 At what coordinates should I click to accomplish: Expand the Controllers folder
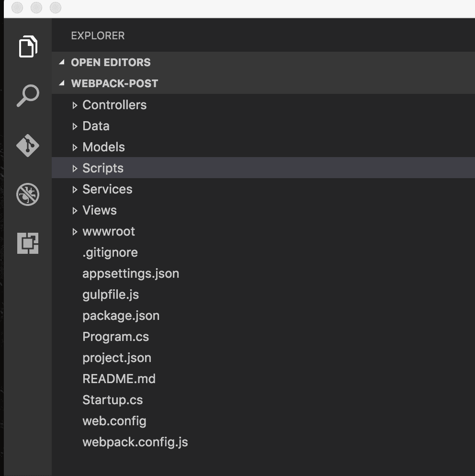point(114,105)
